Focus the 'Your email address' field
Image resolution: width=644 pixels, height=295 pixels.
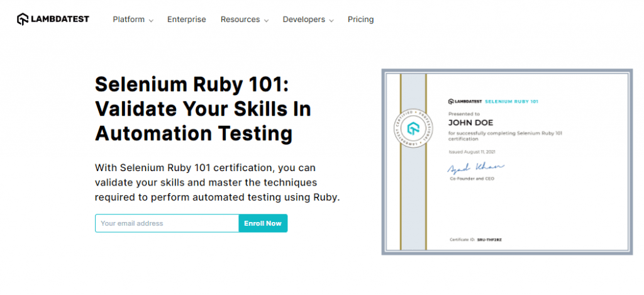click(167, 223)
